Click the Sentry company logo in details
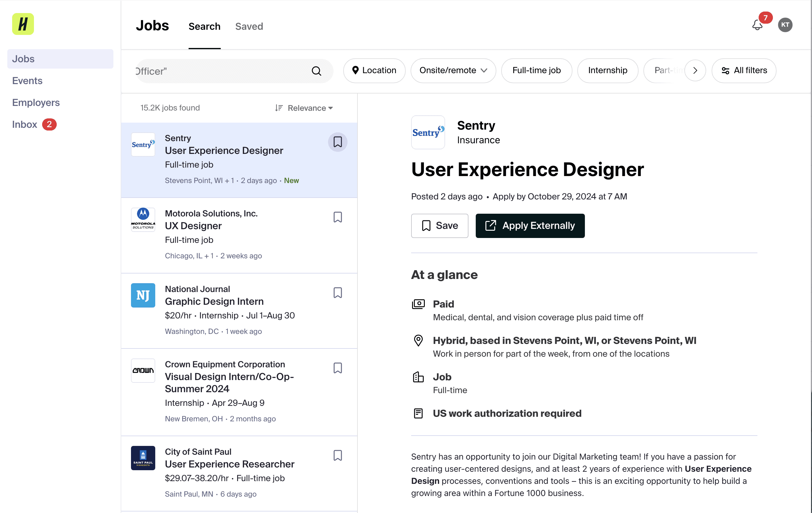This screenshot has height=513, width=812. click(428, 132)
